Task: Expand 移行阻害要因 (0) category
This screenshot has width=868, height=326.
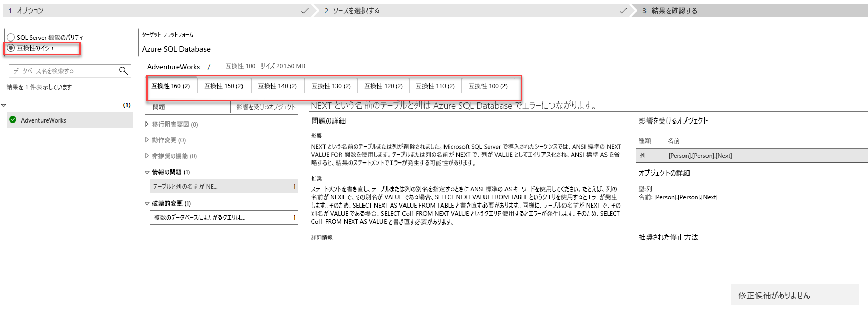Action: (x=147, y=124)
